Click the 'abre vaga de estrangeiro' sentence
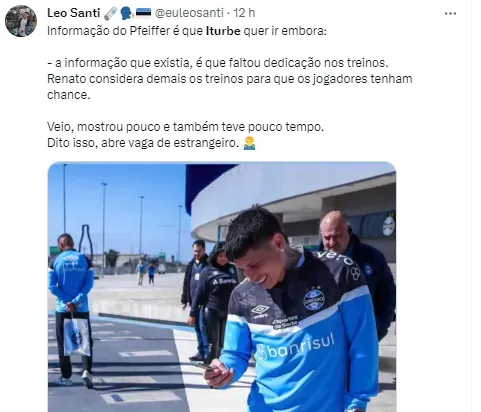 click(x=143, y=143)
